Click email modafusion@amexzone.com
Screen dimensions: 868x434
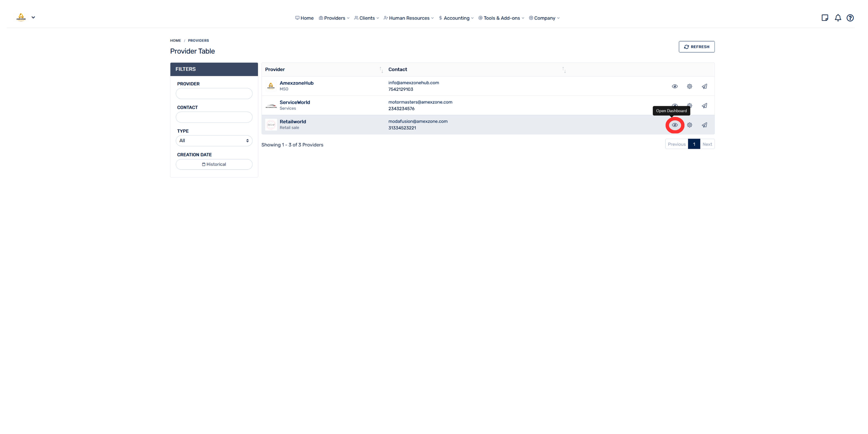418,121
